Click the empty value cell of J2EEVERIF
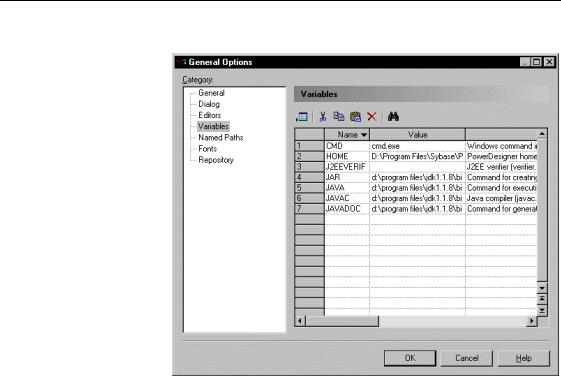 [x=418, y=167]
